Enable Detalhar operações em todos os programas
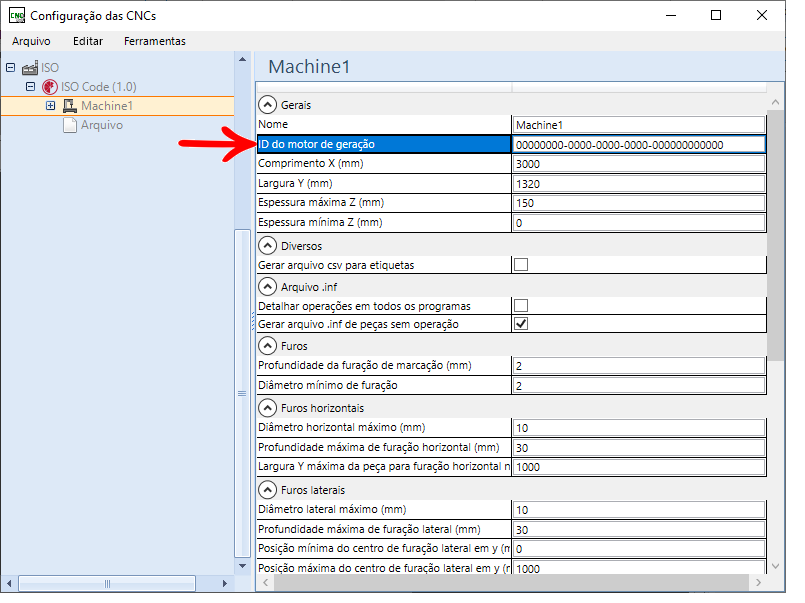The width and height of the screenshot is (805, 603). (521, 305)
